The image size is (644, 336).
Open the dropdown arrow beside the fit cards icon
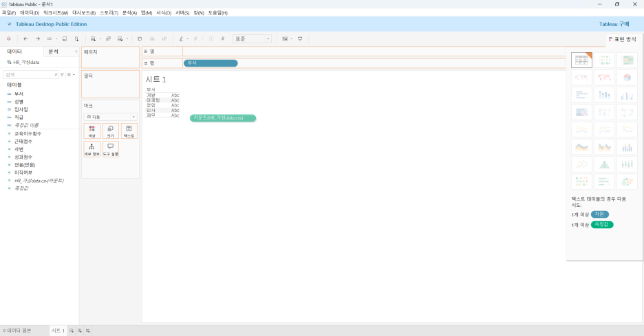291,39
